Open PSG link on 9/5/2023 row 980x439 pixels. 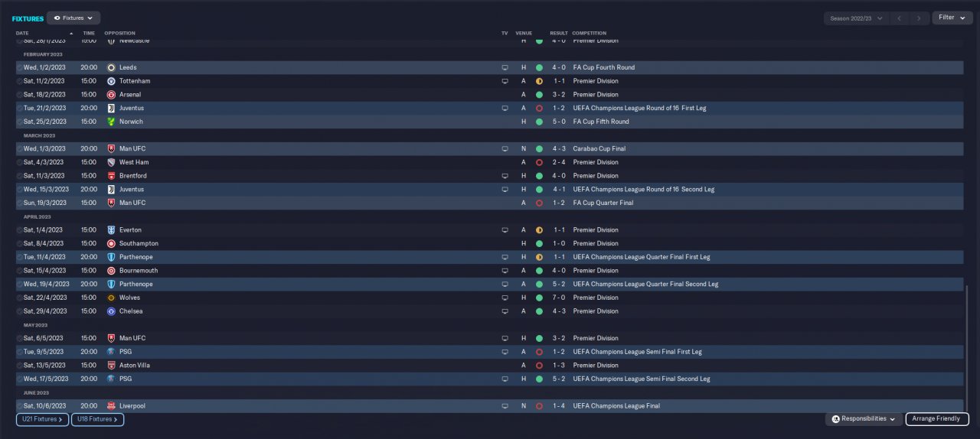point(126,352)
